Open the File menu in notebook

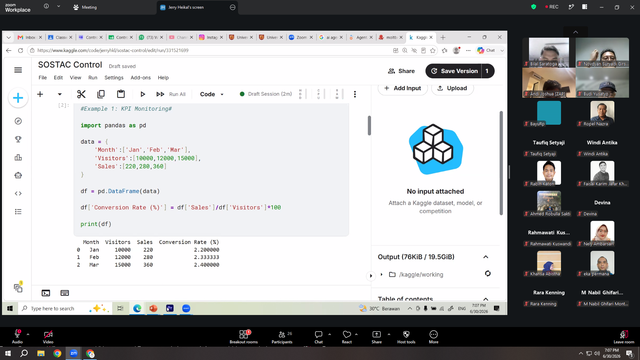[x=42, y=78]
